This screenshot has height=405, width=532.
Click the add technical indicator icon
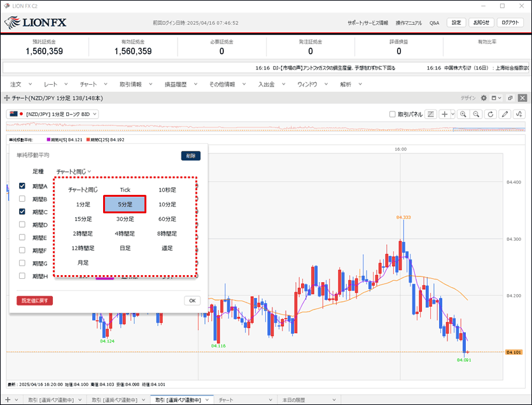point(519,115)
